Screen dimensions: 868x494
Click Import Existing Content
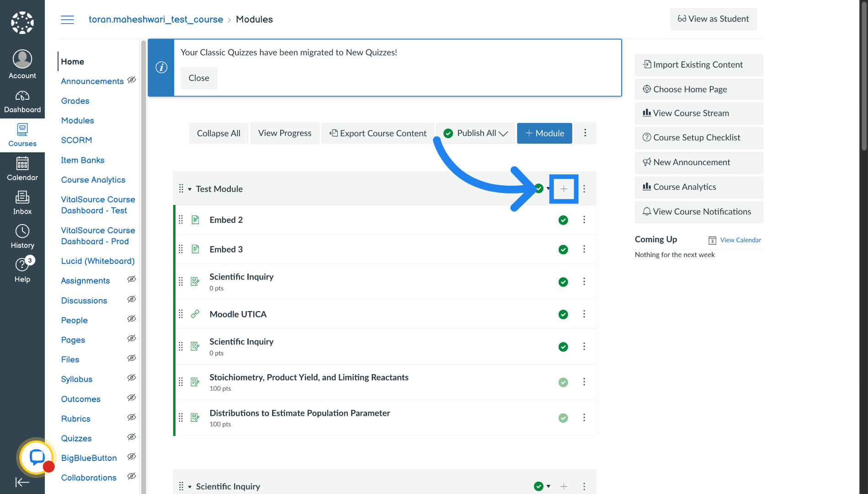698,64
